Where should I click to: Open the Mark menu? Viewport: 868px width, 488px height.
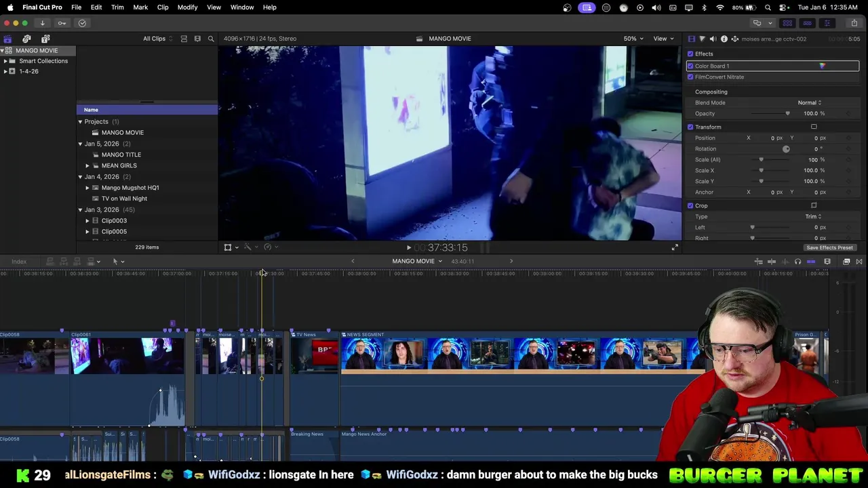140,7
